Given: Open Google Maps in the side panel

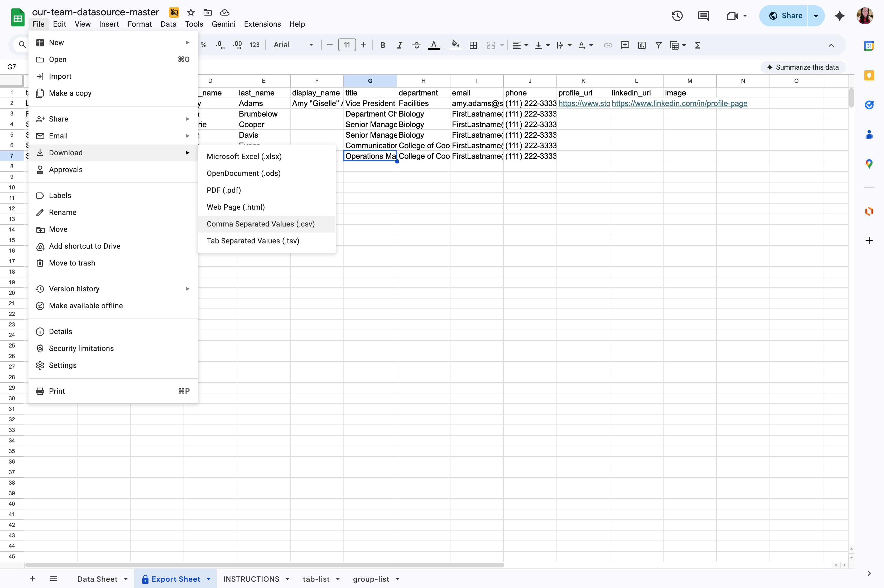Looking at the screenshot, I should point(869,164).
